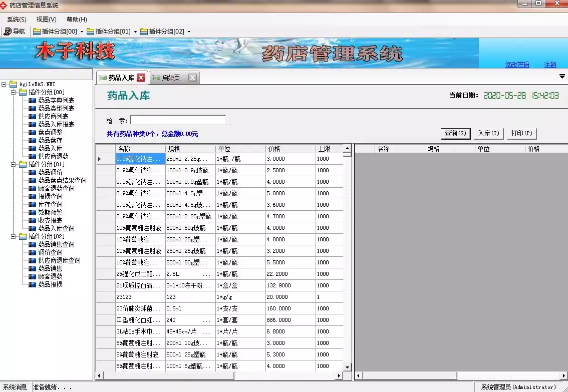Click the right grid horizontal scroll left arrow
The height and width of the screenshot is (392, 568).
point(358,375)
